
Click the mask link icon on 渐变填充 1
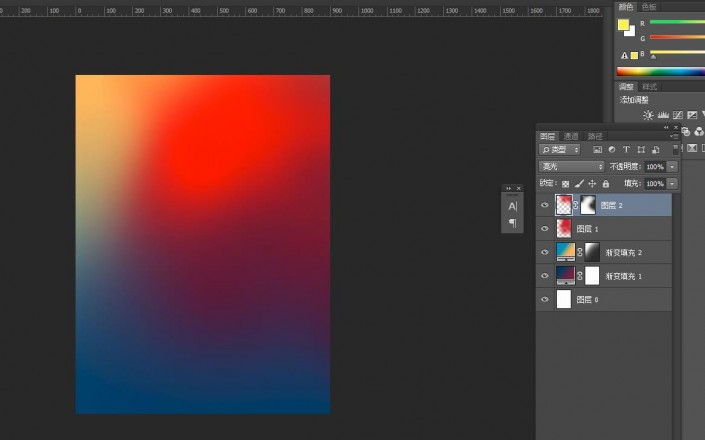coord(580,276)
